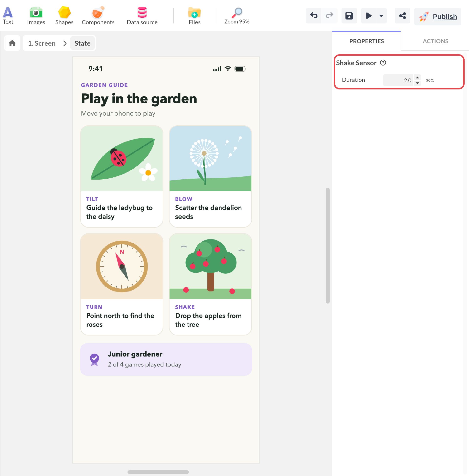The width and height of the screenshot is (469, 476).
Task: Run the prototype preview
Action: (369, 16)
